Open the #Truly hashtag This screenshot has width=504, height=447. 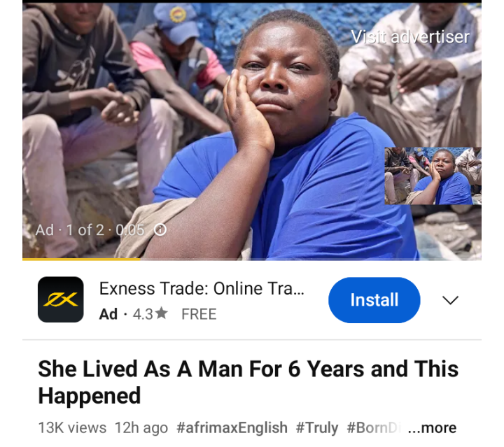[x=317, y=427]
